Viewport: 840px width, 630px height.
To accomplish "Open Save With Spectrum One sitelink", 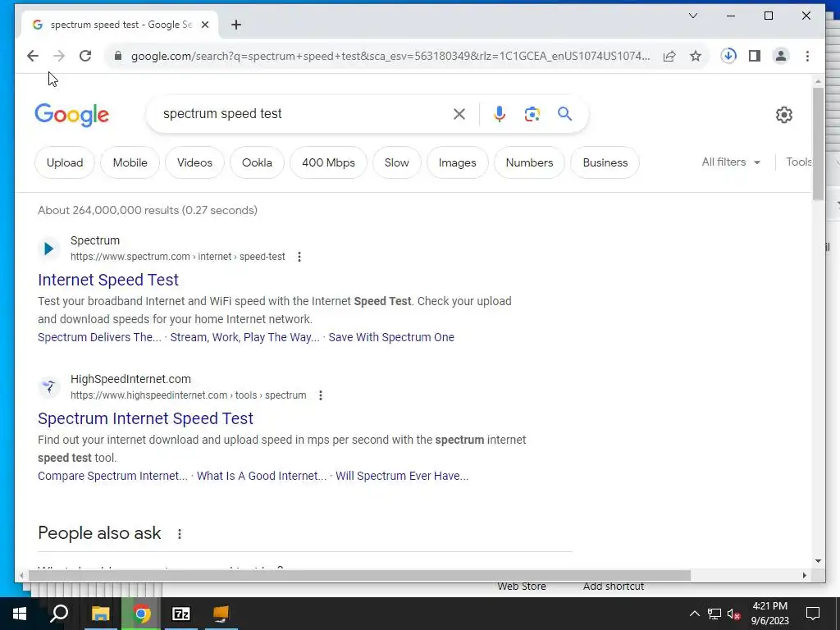I will (391, 337).
